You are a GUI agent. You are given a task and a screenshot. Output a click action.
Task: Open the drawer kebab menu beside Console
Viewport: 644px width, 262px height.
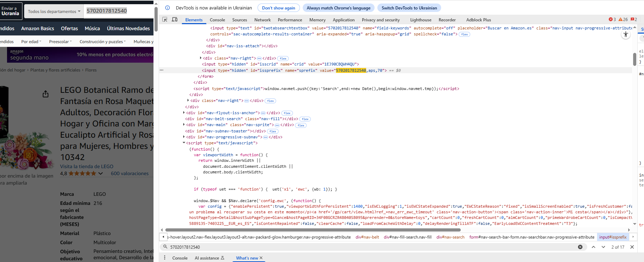[165, 258]
